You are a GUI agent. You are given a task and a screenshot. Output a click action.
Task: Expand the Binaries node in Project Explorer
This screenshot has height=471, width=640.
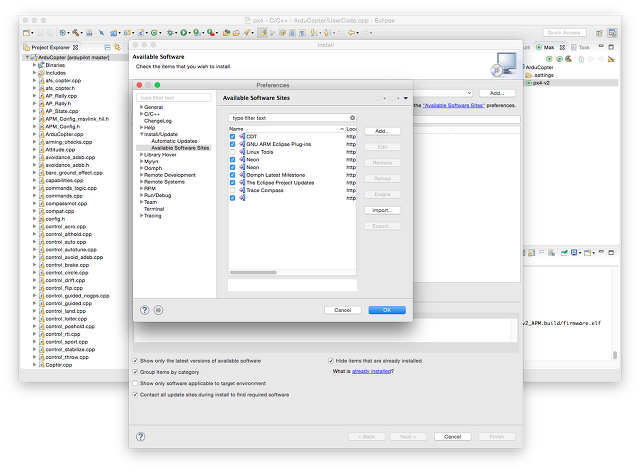point(34,65)
